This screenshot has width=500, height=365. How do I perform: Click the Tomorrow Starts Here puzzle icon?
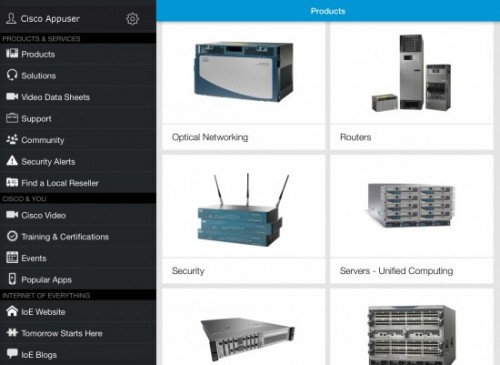(x=12, y=332)
